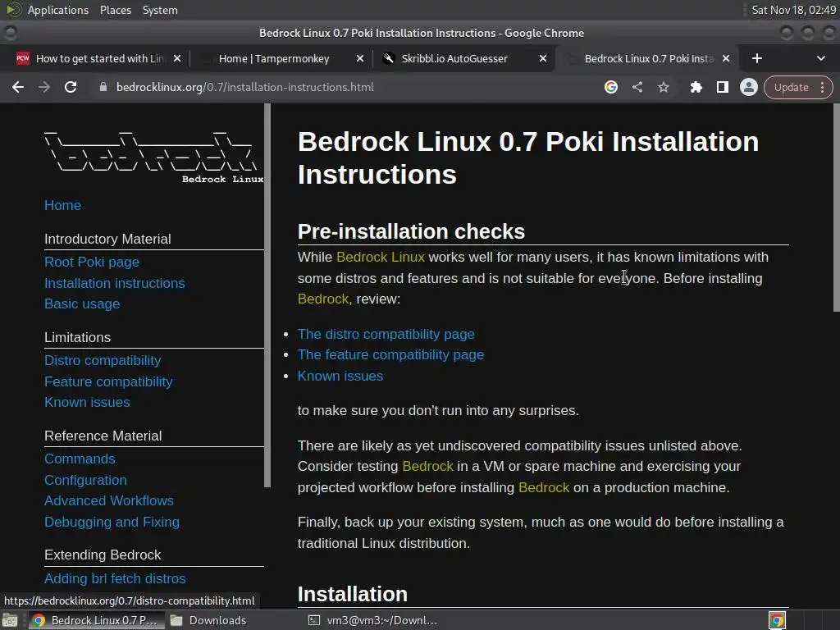Open the Downloads window in taskbar
Viewport: 840px width, 630px height.
(x=217, y=620)
